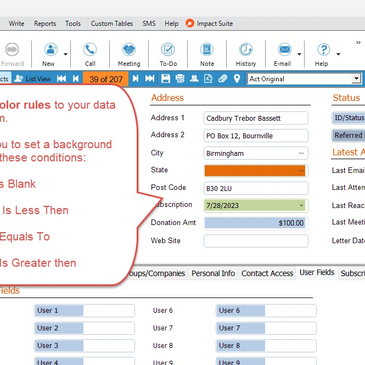Image resolution: width=365 pixels, height=365 pixels.
Task: Go to the next record
Action: point(135,79)
